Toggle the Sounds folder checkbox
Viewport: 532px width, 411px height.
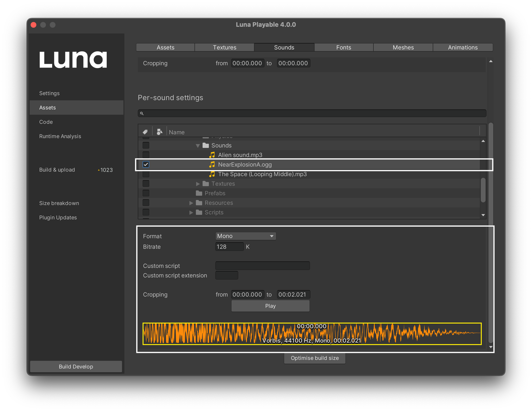pos(146,145)
